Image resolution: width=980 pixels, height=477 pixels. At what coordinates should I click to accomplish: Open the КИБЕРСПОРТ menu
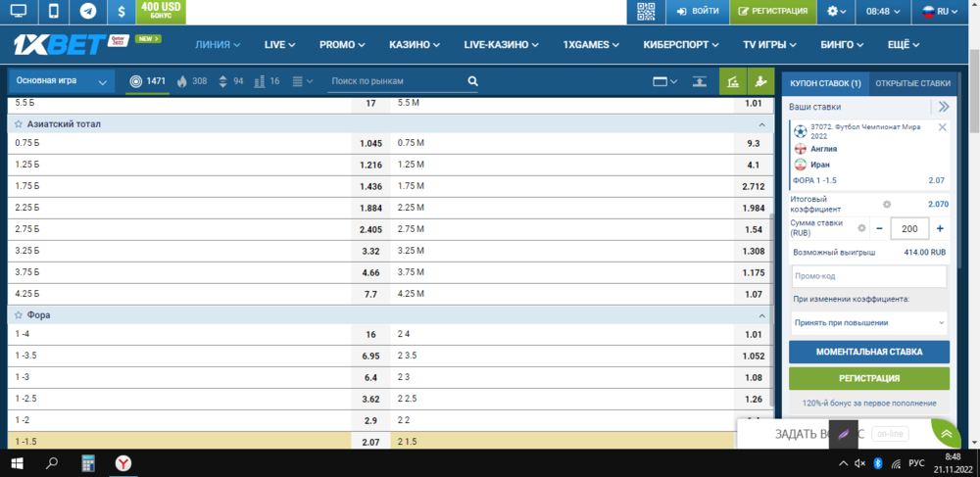coord(681,45)
